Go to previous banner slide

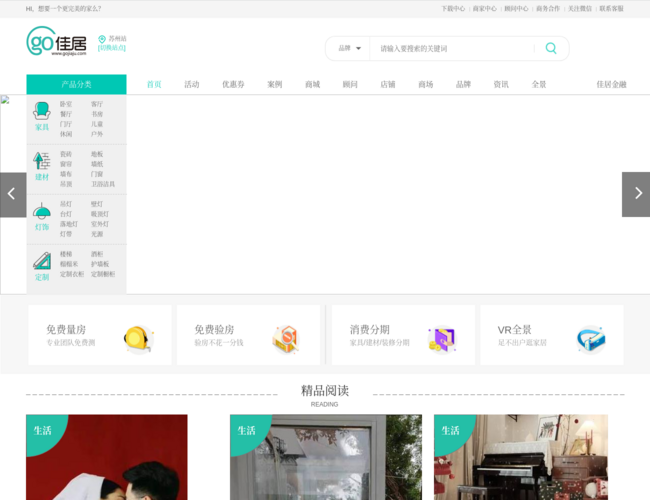12,194
